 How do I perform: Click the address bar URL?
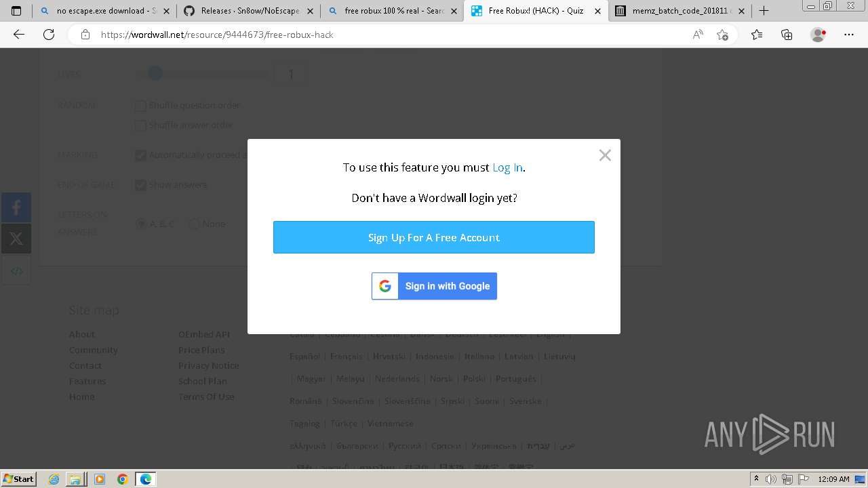point(217,35)
